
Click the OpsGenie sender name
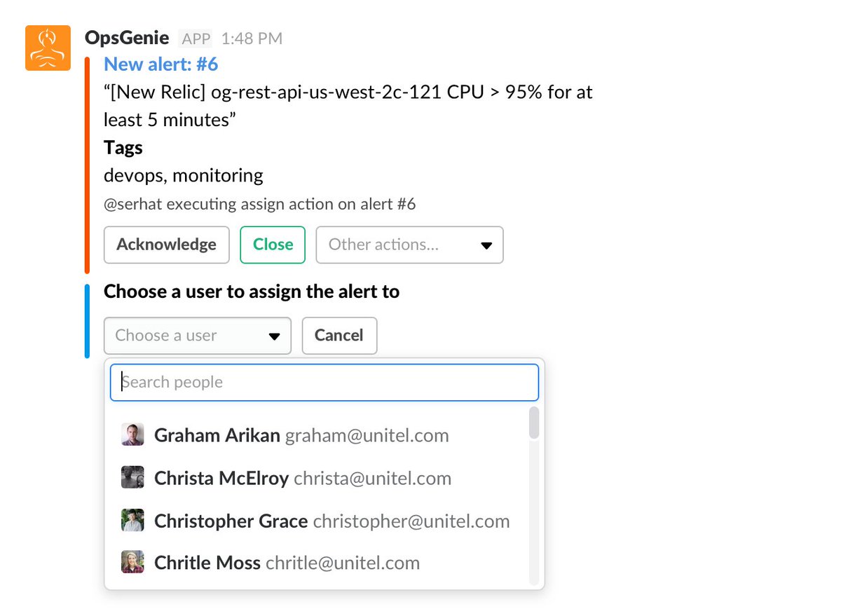pos(127,38)
